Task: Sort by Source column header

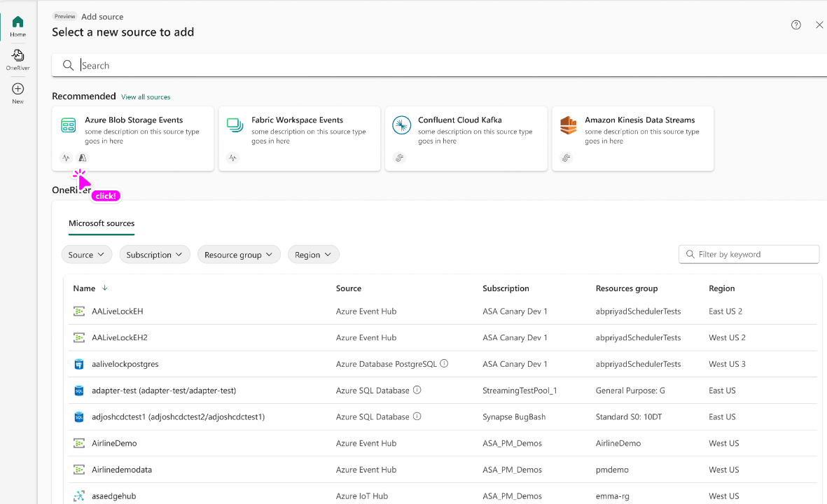Action: pos(349,288)
